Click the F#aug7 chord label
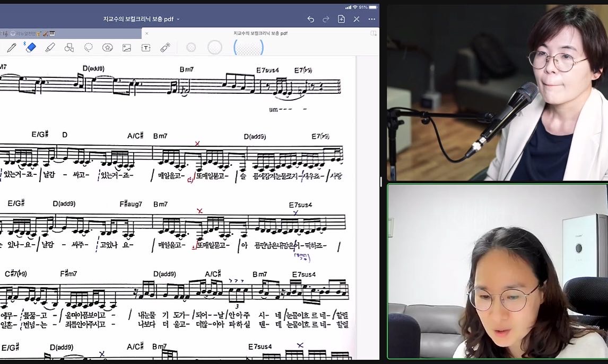 [131, 204]
